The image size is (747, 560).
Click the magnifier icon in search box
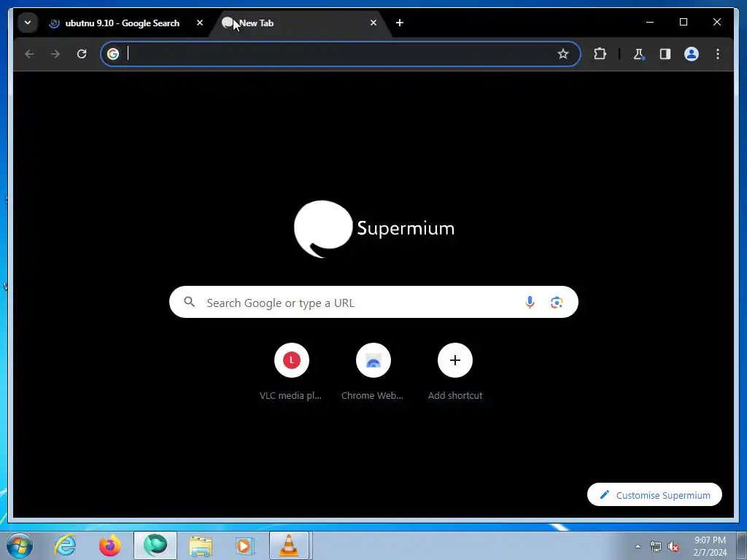point(189,302)
